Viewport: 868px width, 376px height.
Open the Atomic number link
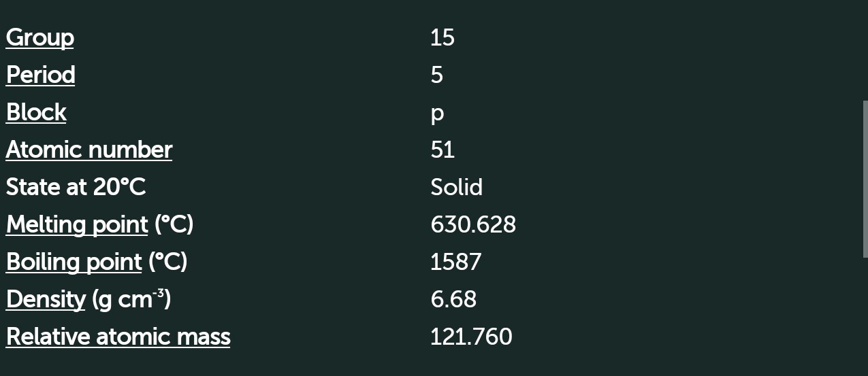click(x=89, y=150)
